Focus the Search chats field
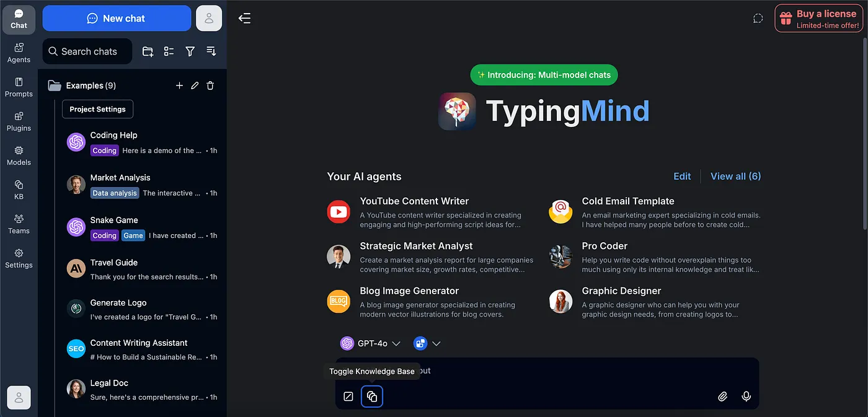This screenshot has width=868, height=417. click(87, 51)
